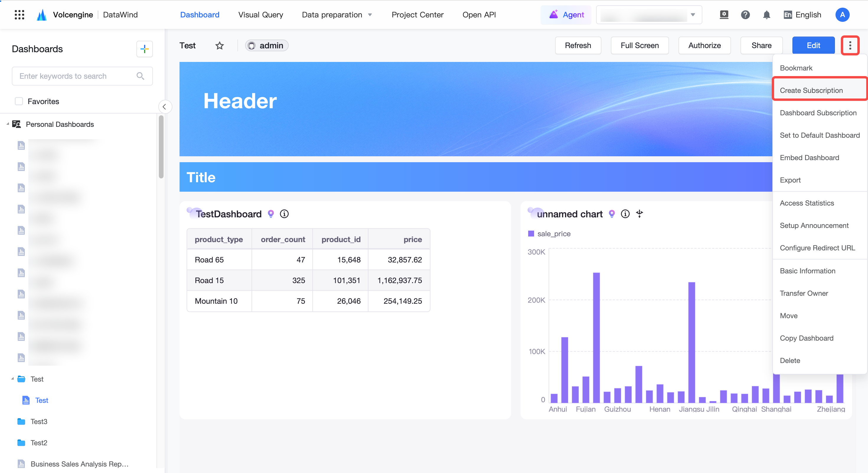
Task: Click the drill icon beside unnamed chart
Action: (x=639, y=213)
